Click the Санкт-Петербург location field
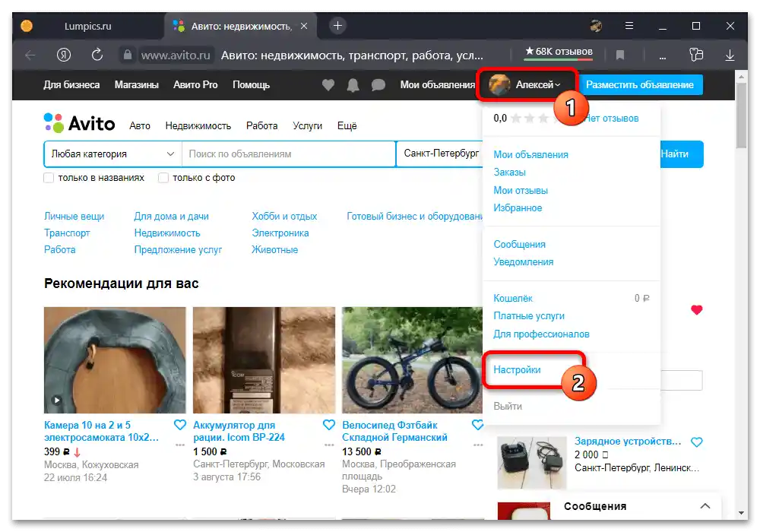 coord(440,154)
